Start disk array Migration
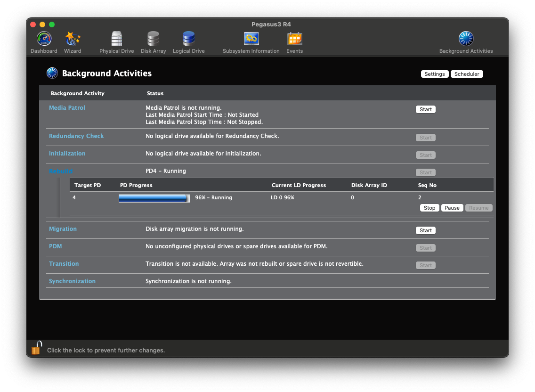535x392 pixels. point(425,230)
